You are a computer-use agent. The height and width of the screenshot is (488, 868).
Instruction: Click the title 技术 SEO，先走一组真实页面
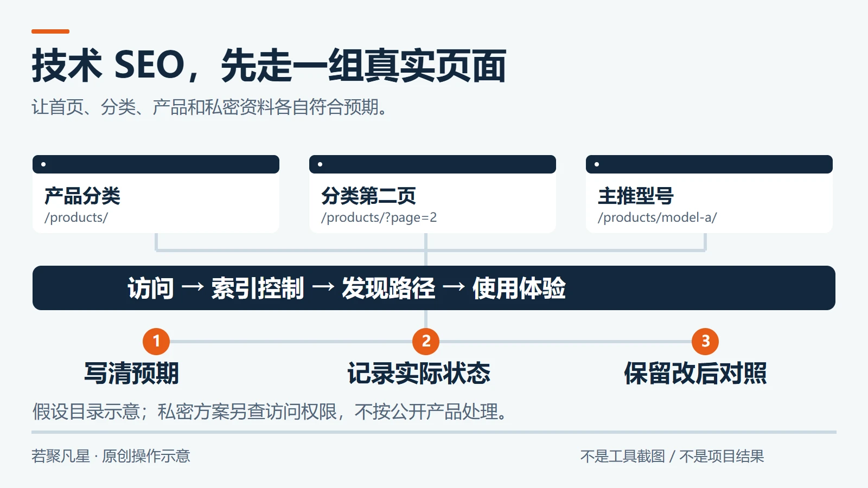[269, 66]
